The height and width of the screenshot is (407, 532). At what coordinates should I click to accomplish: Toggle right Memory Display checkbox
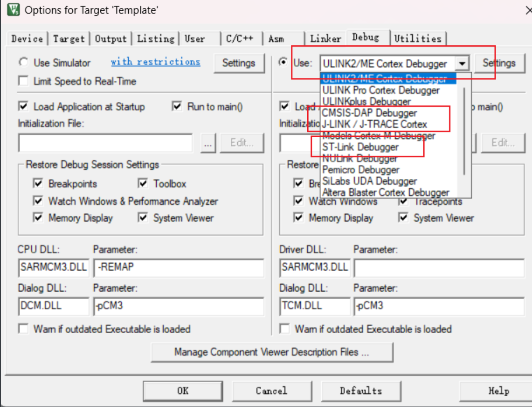coord(298,218)
